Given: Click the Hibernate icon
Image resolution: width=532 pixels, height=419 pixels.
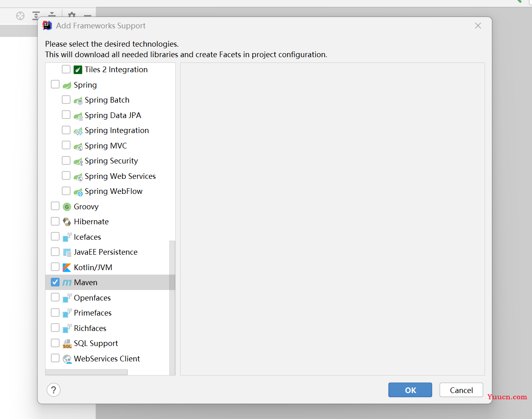Looking at the screenshot, I should 67,222.
